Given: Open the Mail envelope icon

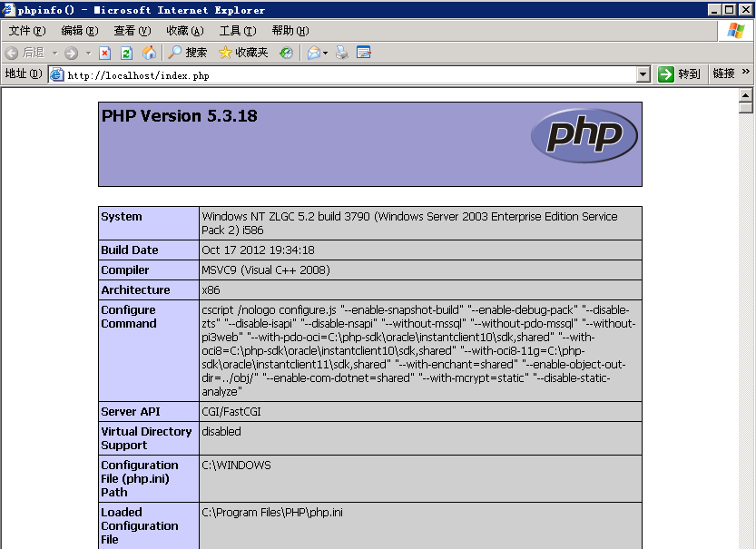Looking at the screenshot, I should (x=314, y=53).
